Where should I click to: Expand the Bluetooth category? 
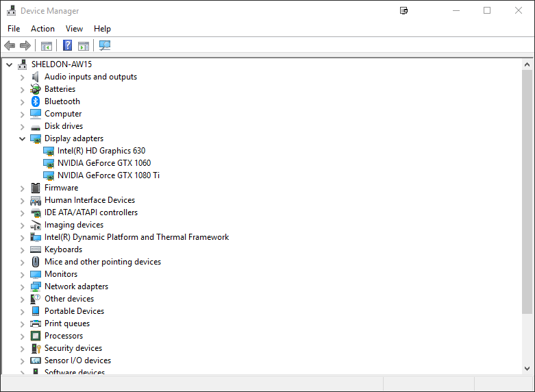[22, 102]
